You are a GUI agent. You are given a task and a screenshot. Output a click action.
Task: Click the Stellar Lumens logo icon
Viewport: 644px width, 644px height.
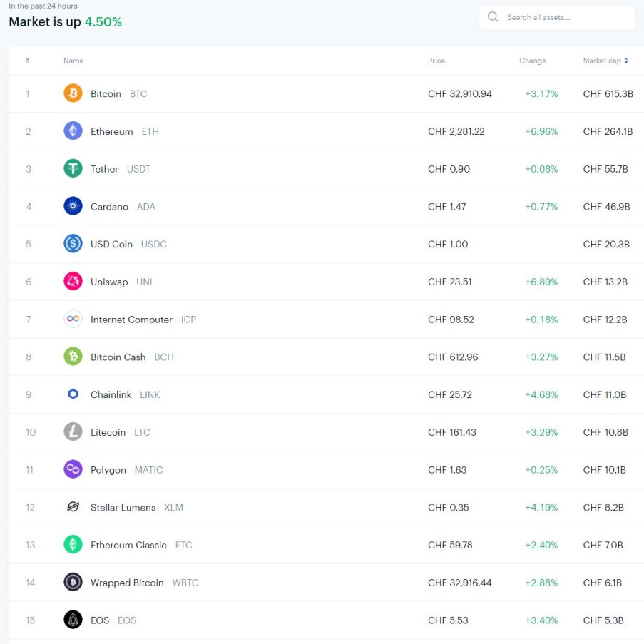73,507
